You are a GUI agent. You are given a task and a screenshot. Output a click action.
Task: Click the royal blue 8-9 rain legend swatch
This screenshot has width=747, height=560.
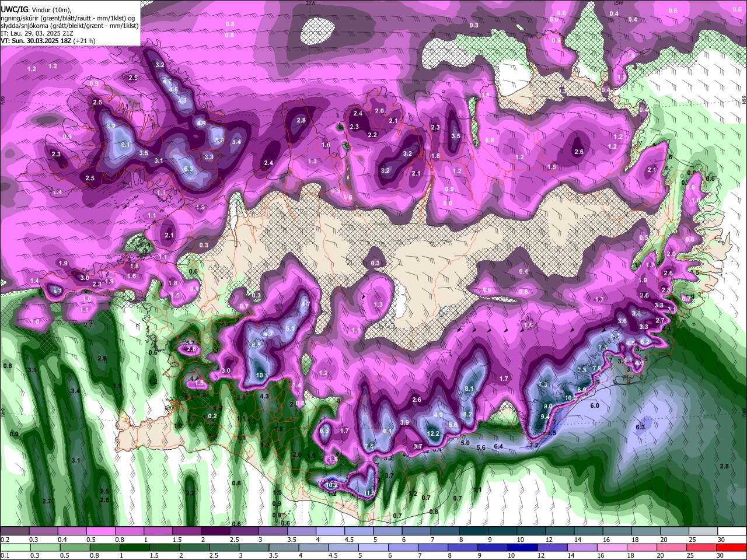[463, 547]
